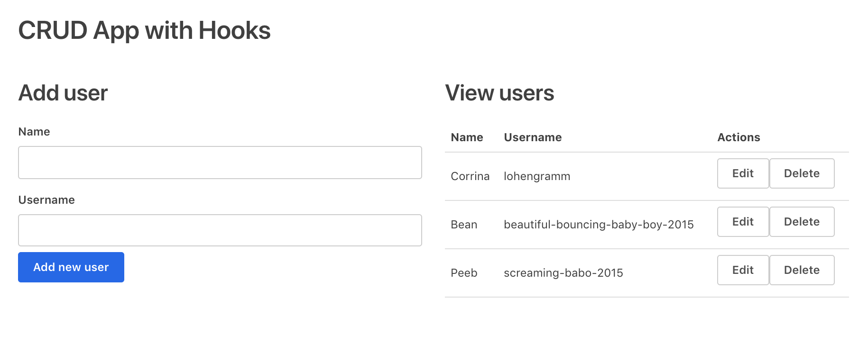Select the Corrina name cell
This screenshot has width=868, height=344.
pos(470,176)
